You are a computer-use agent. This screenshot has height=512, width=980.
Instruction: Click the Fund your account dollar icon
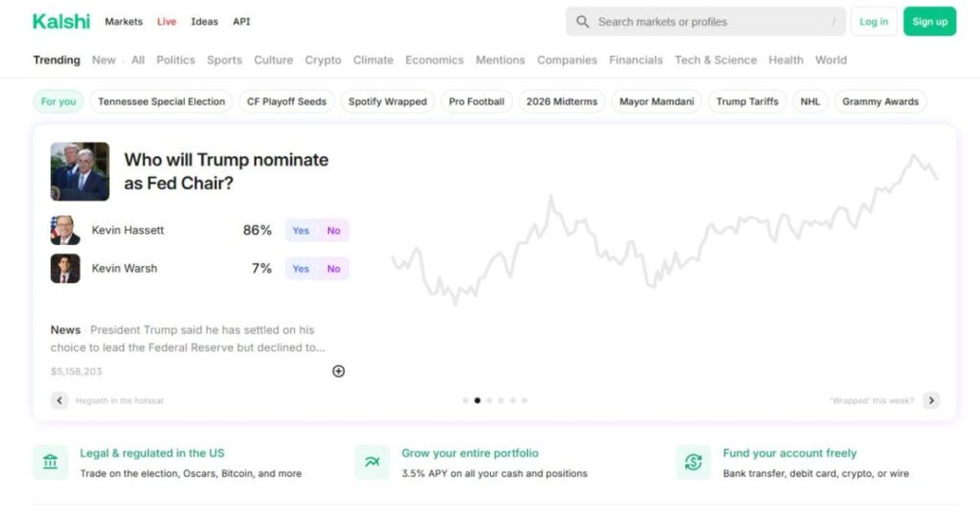(x=693, y=462)
